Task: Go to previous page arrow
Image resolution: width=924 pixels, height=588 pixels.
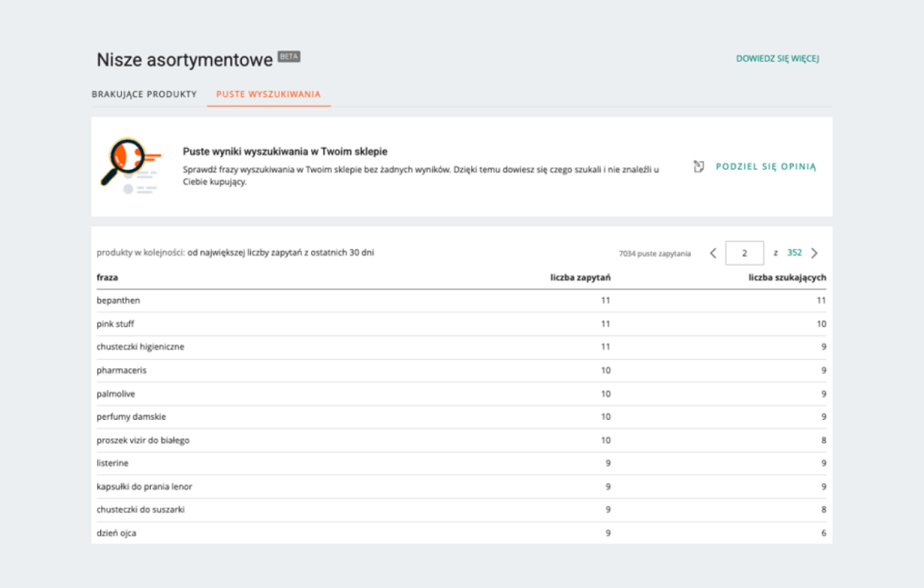Action: click(713, 253)
